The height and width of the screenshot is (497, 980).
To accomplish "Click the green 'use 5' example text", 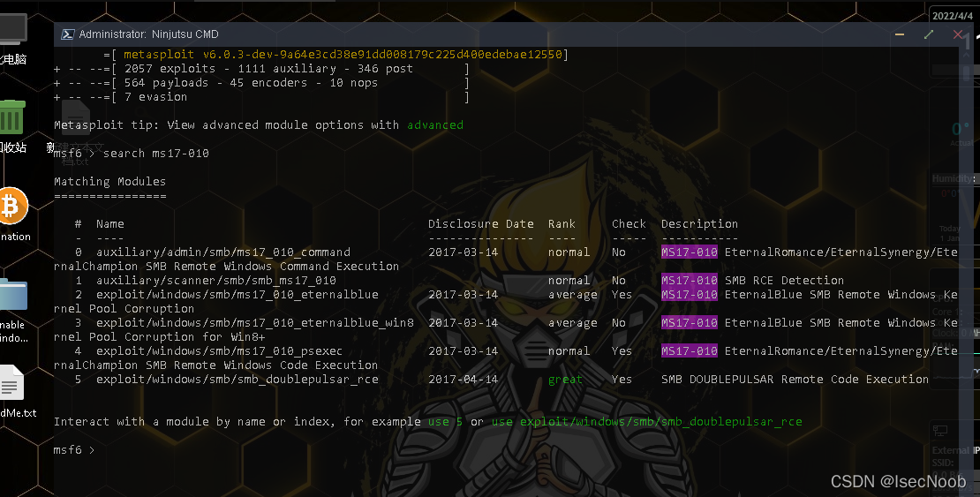I will point(445,422).
